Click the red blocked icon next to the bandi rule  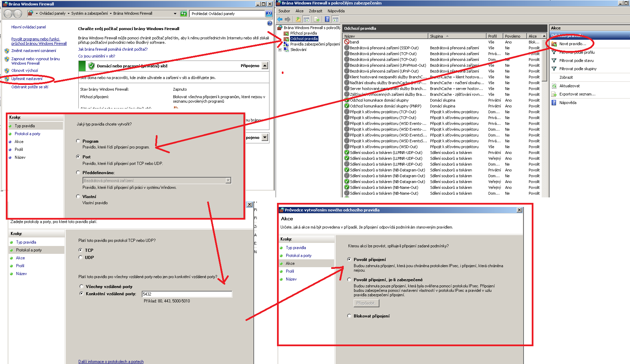[x=347, y=42]
